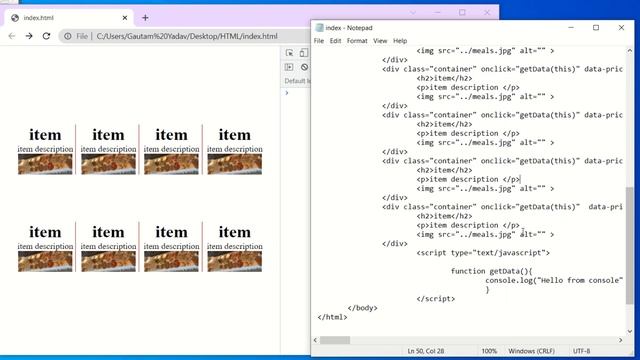The height and width of the screenshot is (360, 640).
Task: Click Notepad horizontal scrollbar left arrow
Action: (315, 340)
